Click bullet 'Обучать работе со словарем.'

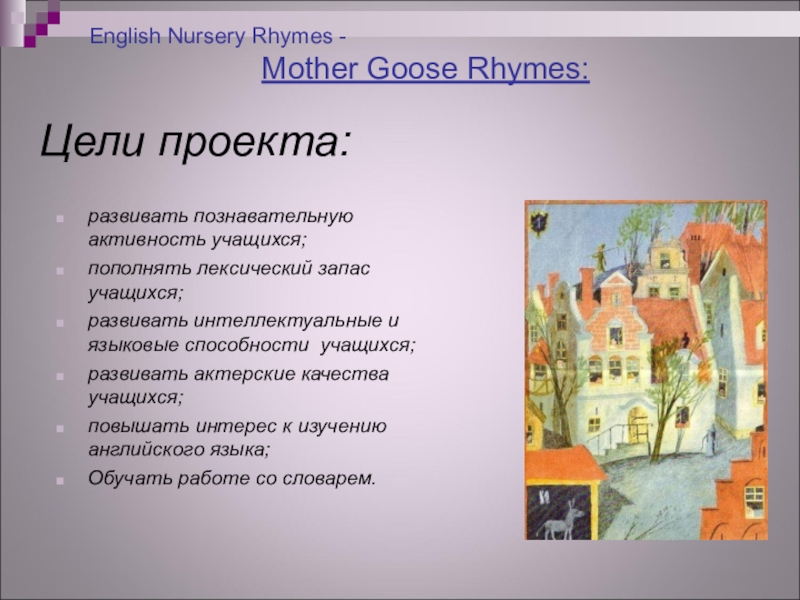click(232, 478)
